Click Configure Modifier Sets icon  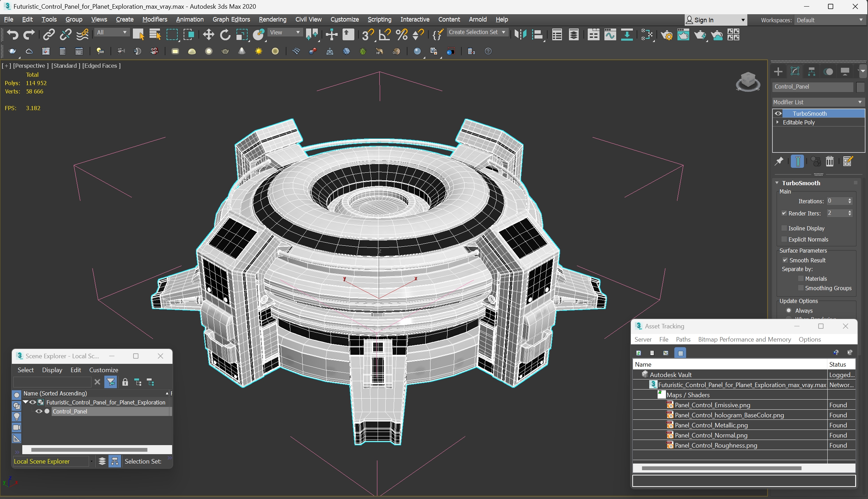coord(848,161)
